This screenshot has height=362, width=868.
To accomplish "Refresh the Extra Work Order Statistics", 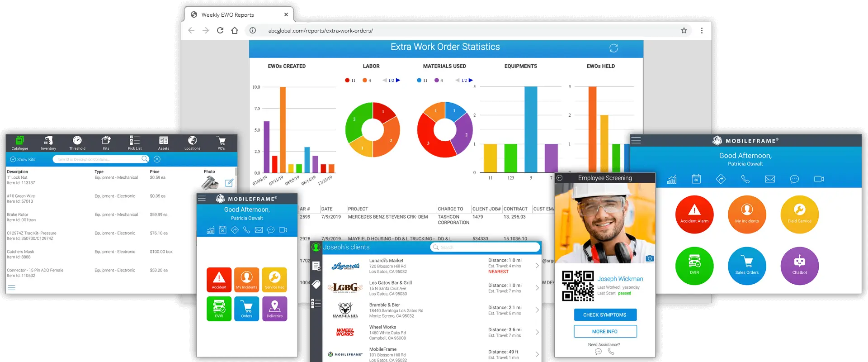I will pyautogui.click(x=613, y=48).
